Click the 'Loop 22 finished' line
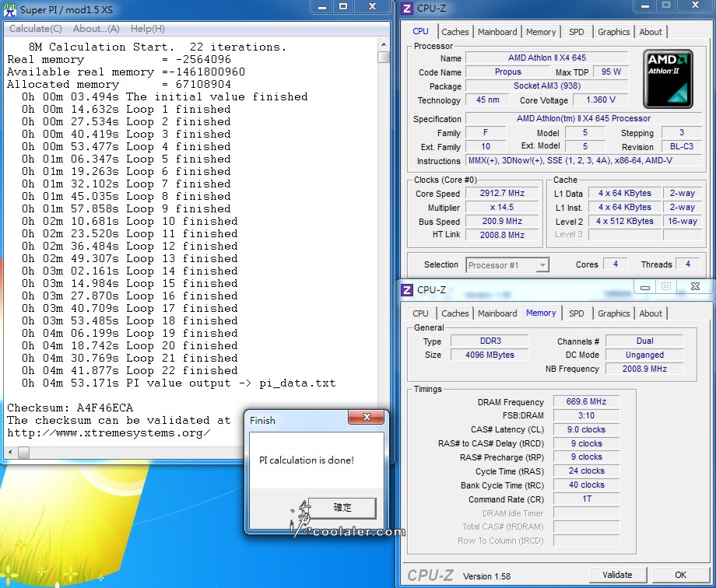716x588 pixels. [x=130, y=370]
